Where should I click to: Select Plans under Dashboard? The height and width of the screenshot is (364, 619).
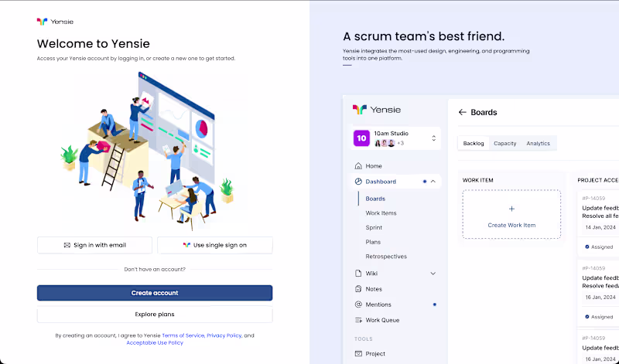tap(373, 242)
